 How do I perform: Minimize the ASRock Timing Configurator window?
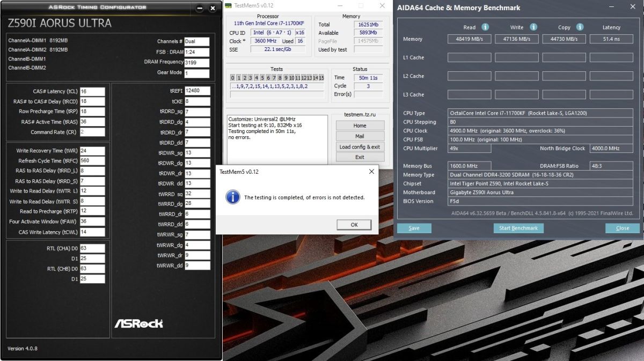click(x=200, y=8)
